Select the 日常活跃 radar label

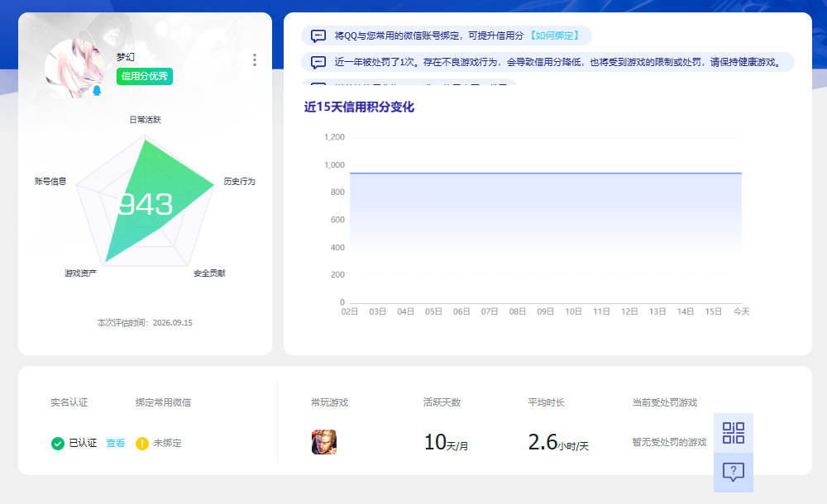click(145, 120)
